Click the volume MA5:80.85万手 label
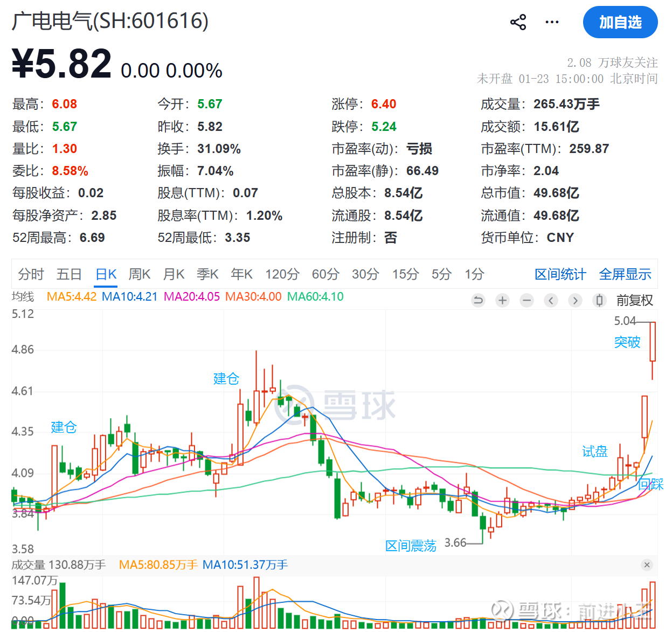Viewport: 672px width, 632px height. coord(158,565)
